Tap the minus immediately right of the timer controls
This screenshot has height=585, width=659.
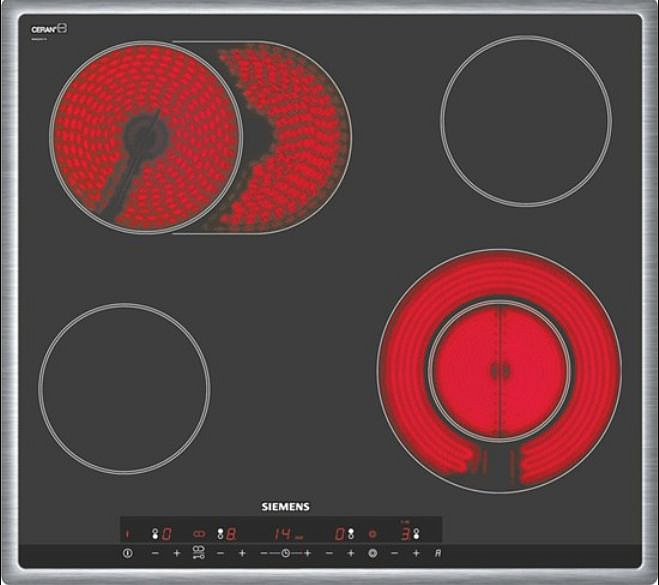(x=329, y=553)
